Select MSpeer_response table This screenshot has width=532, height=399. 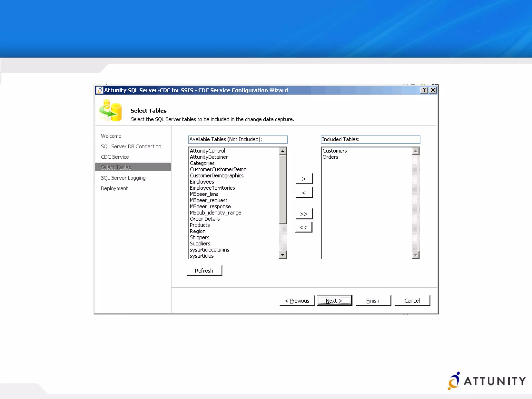[210, 207]
